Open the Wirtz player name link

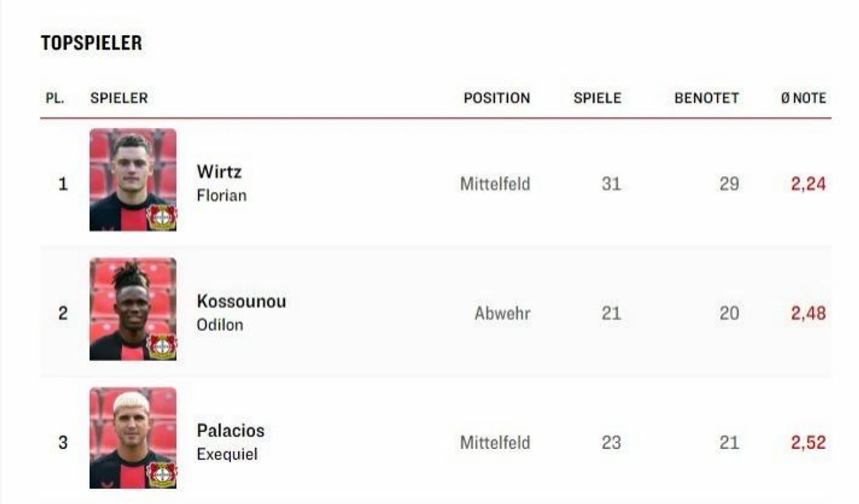point(219,172)
